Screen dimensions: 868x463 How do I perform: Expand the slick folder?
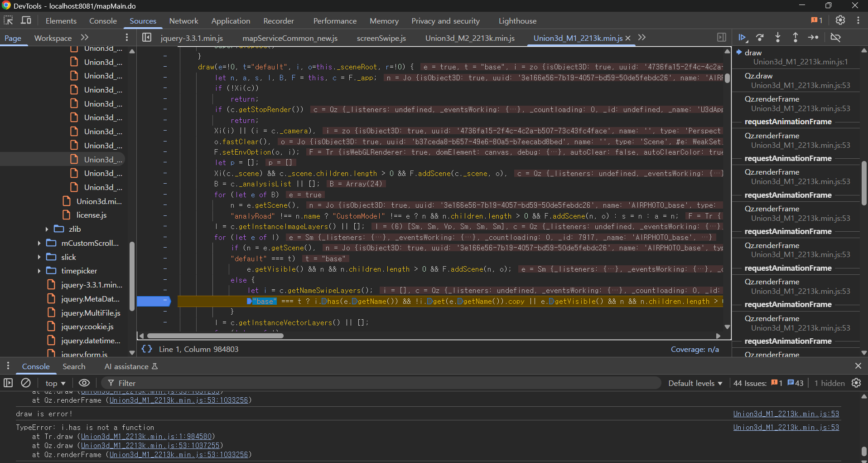point(39,258)
